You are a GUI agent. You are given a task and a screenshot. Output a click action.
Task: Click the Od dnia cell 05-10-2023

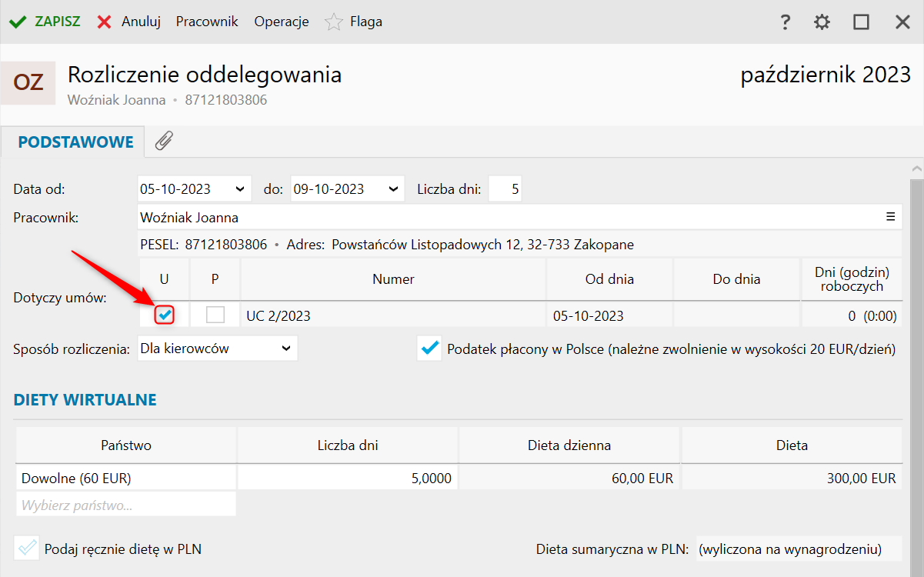tap(610, 315)
